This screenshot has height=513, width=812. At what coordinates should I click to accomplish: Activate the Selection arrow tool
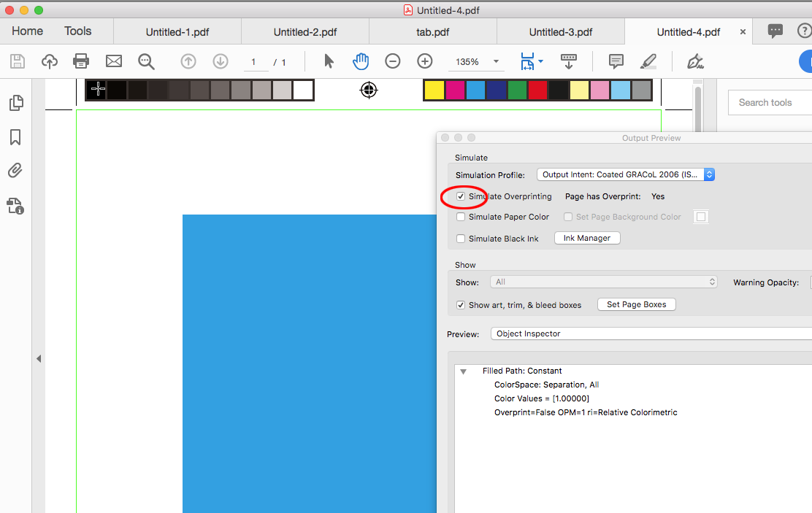click(329, 61)
